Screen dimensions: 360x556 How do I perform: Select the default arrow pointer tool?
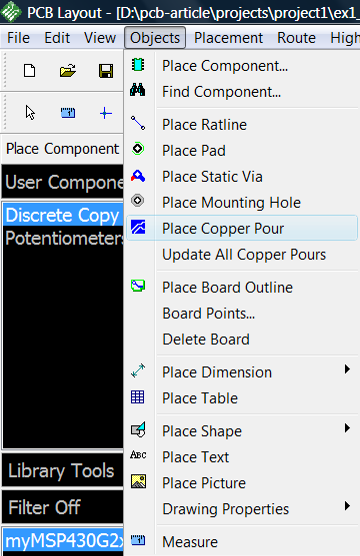pyautogui.click(x=30, y=113)
